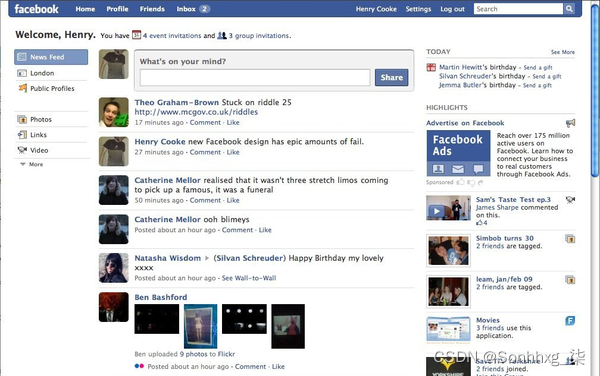
Task: Click the people icon beside group invitations
Action: tap(222, 35)
